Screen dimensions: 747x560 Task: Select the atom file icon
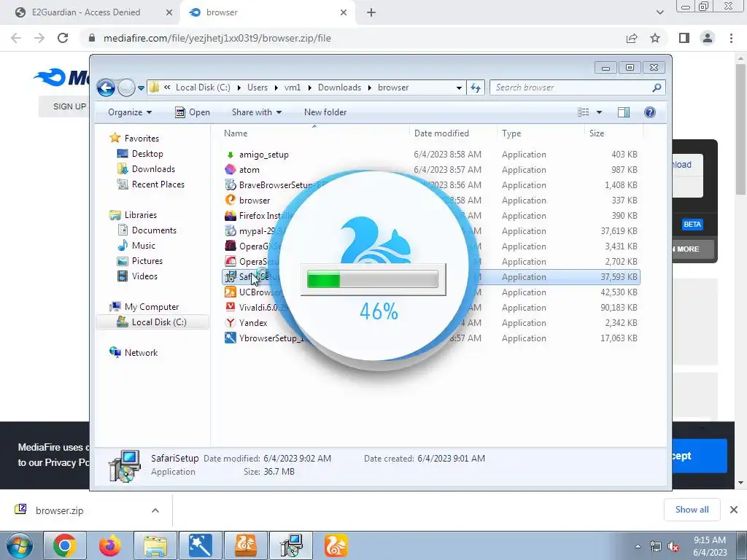[231, 169]
